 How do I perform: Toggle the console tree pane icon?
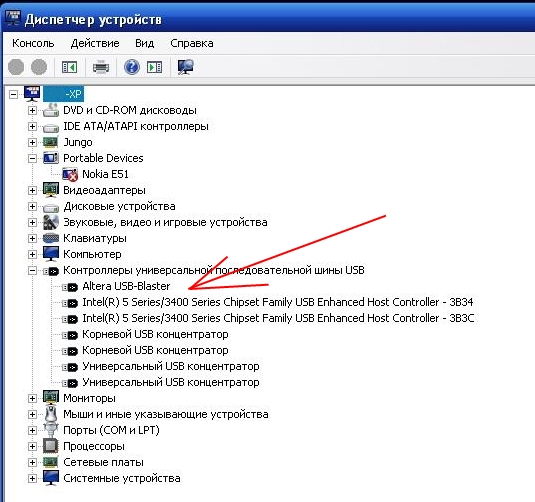[69, 67]
